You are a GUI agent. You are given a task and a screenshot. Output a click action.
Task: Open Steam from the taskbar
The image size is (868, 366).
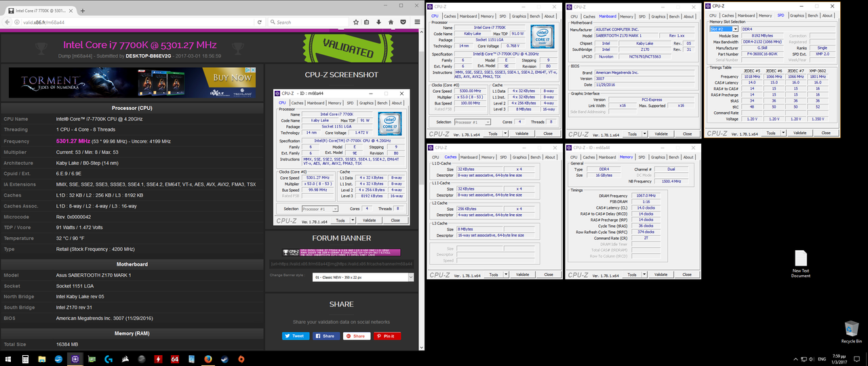[x=224, y=359]
